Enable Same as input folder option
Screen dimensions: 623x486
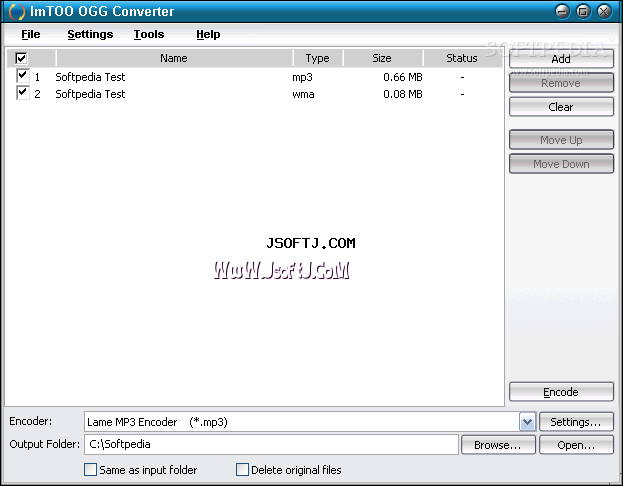point(90,469)
